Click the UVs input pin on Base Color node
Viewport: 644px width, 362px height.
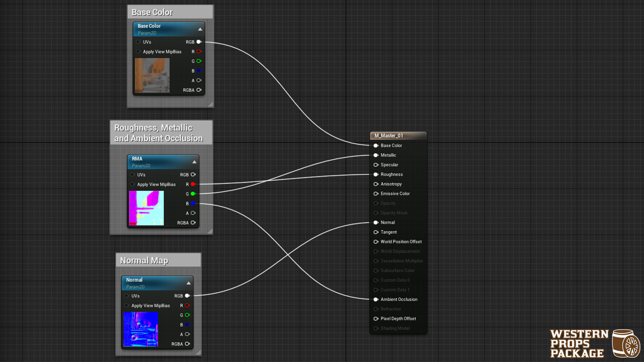tap(138, 42)
